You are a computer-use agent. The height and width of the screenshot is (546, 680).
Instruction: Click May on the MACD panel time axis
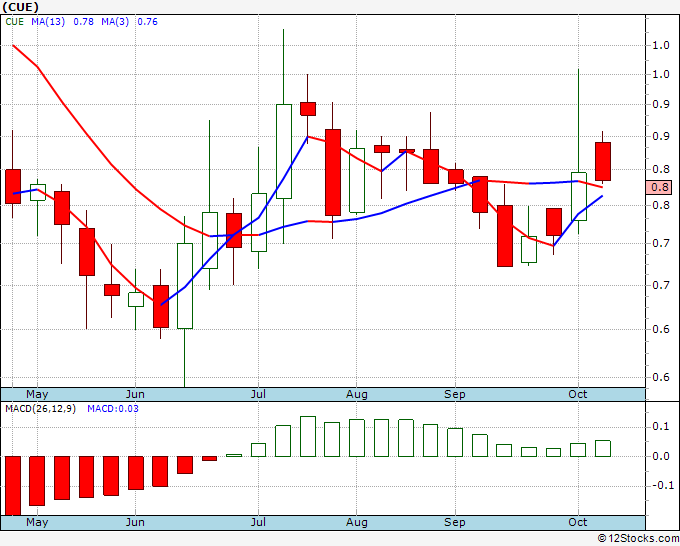click(37, 522)
